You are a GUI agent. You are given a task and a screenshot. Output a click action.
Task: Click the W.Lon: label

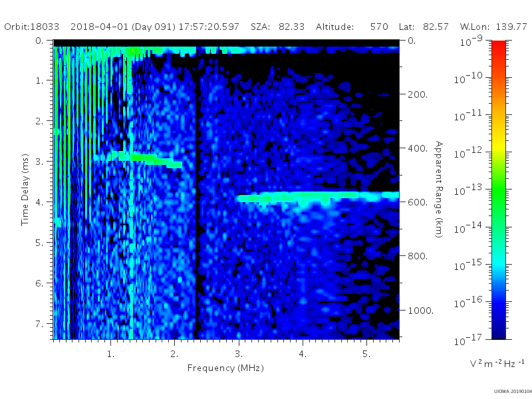coord(474,27)
